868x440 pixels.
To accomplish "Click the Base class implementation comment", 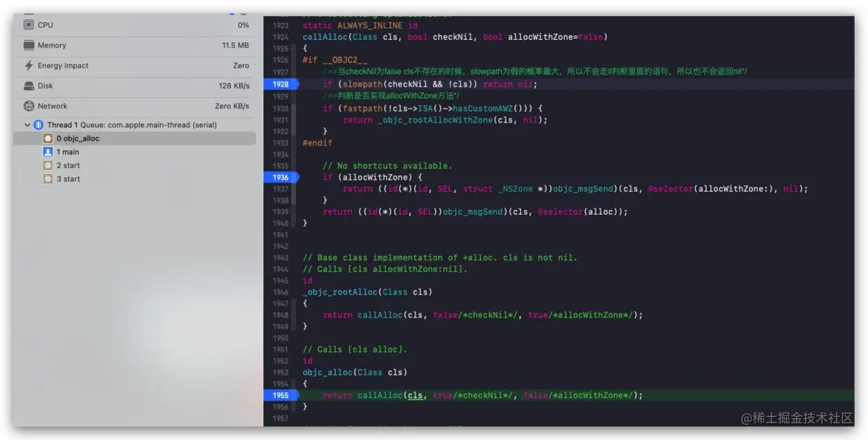I will [440, 257].
